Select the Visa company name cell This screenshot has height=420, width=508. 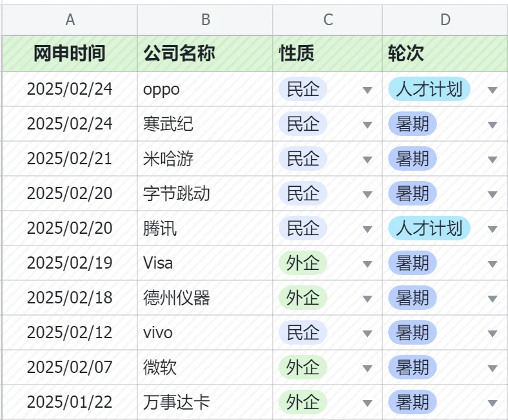click(x=205, y=263)
